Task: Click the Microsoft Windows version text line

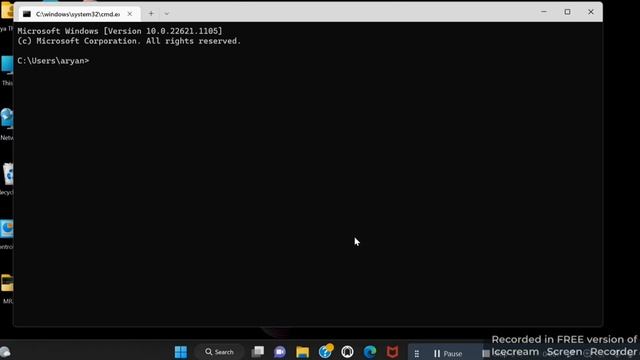Action: [x=120, y=31]
